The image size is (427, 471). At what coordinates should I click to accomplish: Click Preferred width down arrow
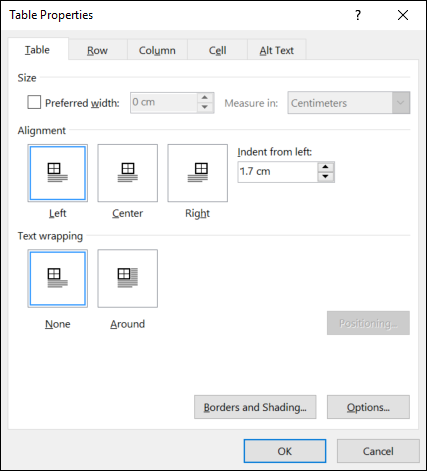[205, 107]
